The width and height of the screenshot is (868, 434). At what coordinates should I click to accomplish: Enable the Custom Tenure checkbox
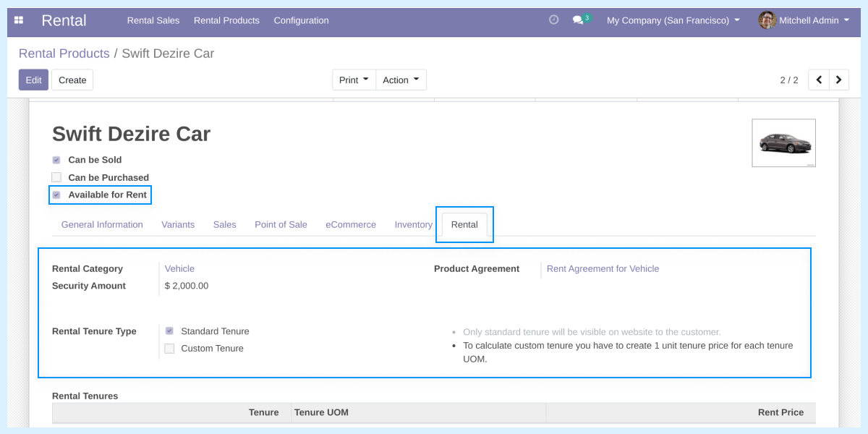pyautogui.click(x=169, y=348)
